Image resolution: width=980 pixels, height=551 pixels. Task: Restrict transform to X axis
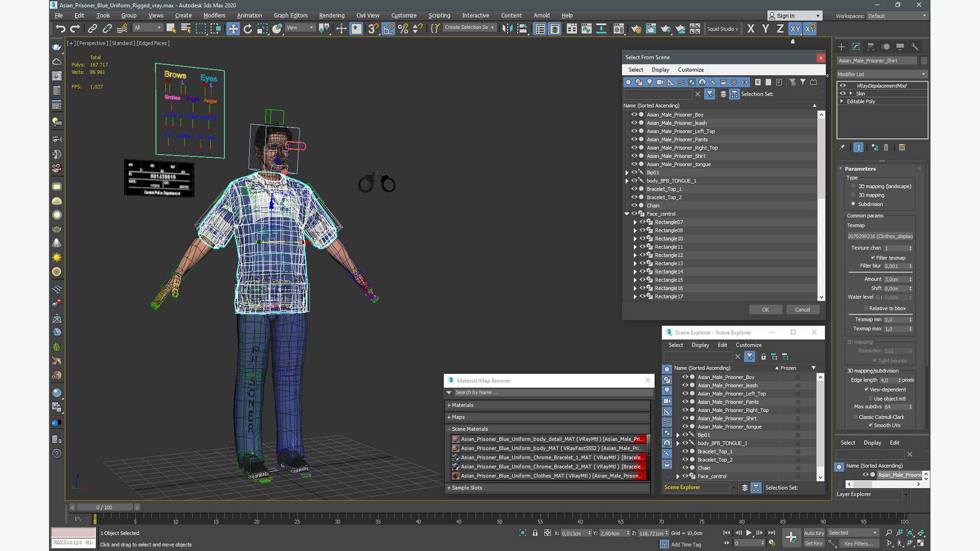[x=751, y=29]
